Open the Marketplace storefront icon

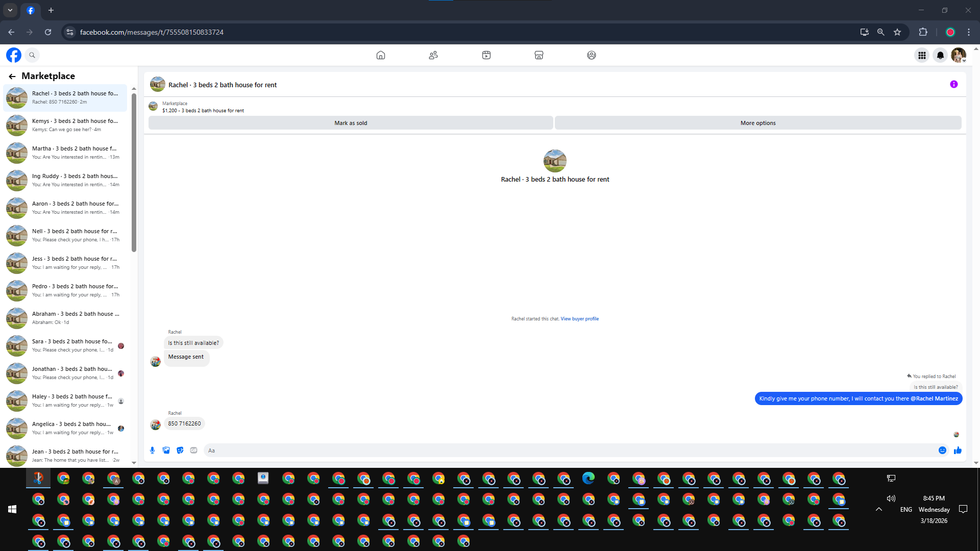539,55
